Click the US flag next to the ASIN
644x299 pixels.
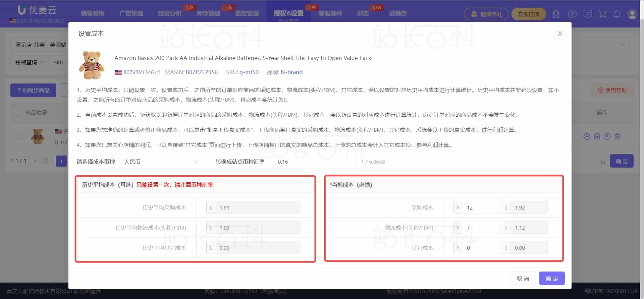(118, 72)
